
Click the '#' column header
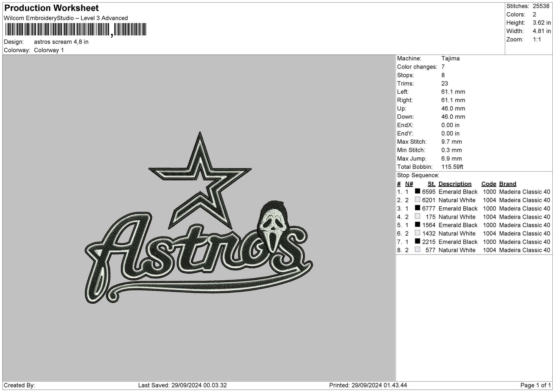point(399,184)
